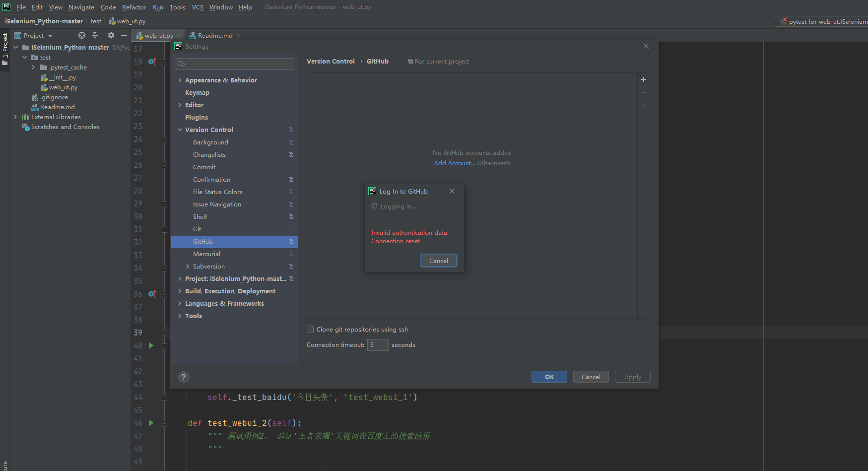Click the per-project icon beside Git
Image resolution: width=868 pixels, height=471 pixels.
click(x=291, y=229)
